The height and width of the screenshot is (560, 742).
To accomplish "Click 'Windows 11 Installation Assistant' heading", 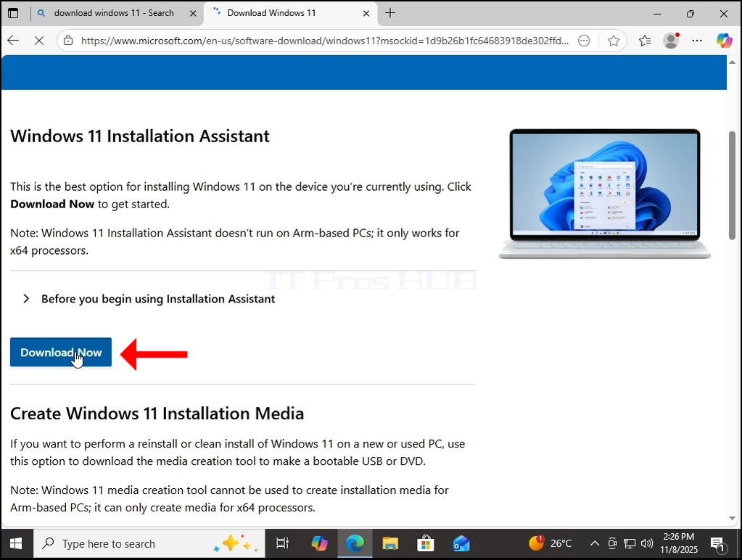I will click(x=140, y=136).
